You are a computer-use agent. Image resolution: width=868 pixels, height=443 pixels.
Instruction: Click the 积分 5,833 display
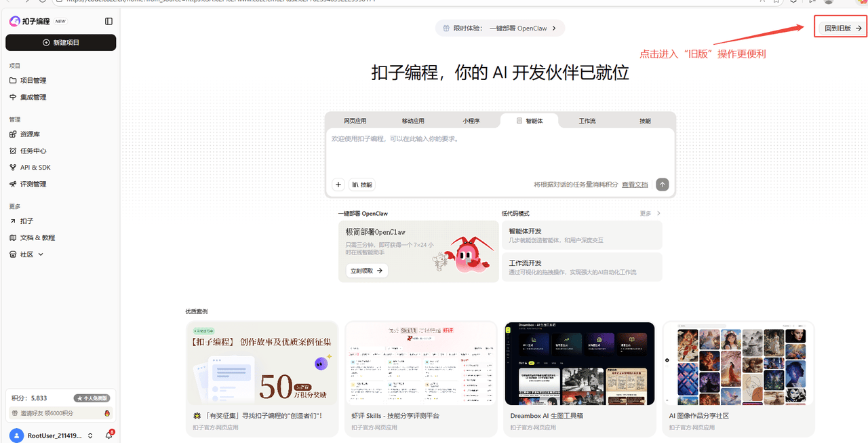pyautogui.click(x=29, y=398)
